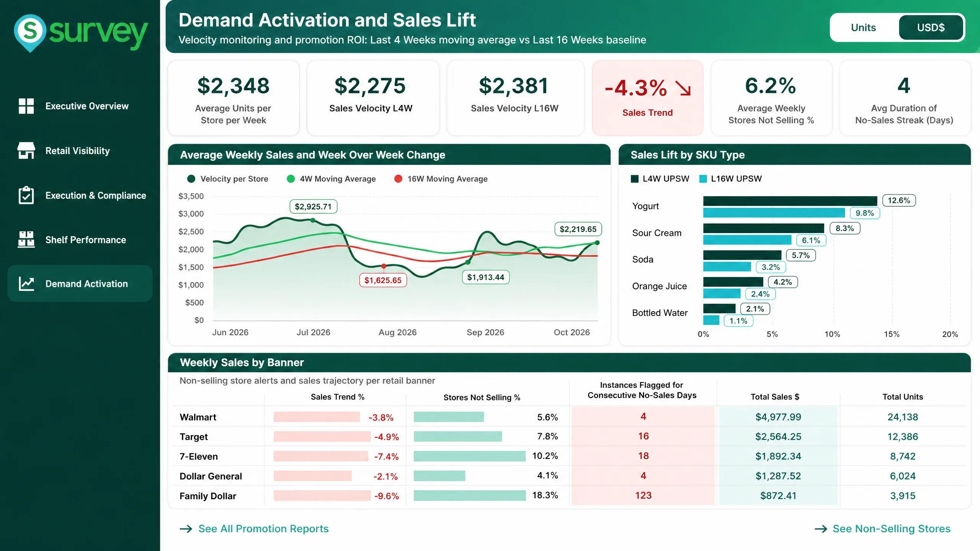Image resolution: width=980 pixels, height=551 pixels.
Task: Click Soda L16W bar at 3.2%
Action: click(727, 267)
